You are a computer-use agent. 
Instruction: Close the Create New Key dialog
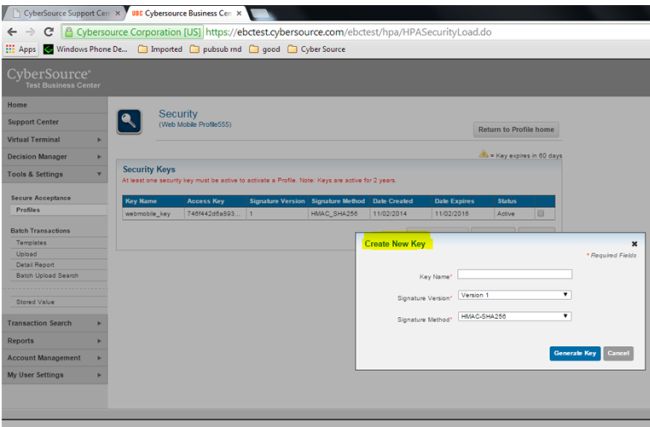click(x=634, y=244)
